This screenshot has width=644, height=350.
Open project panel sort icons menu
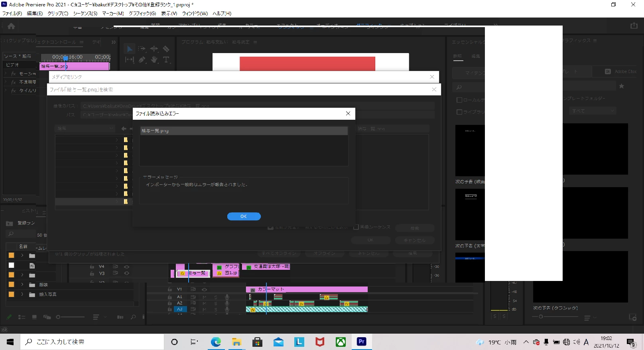(x=99, y=317)
